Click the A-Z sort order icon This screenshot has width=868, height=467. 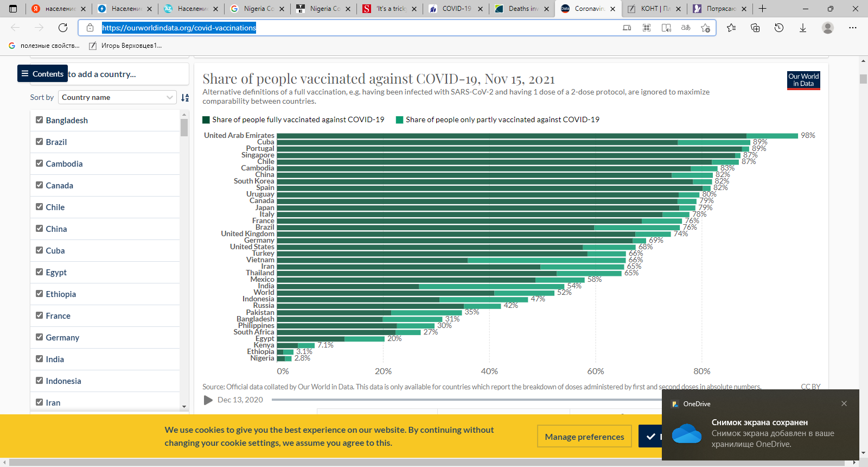(x=185, y=98)
